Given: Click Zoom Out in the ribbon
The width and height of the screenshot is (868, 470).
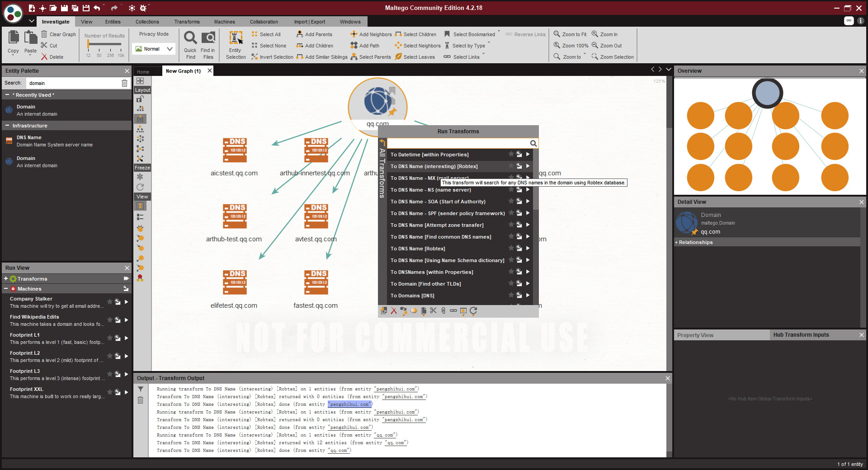Looking at the screenshot, I should [x=607, y=46].
